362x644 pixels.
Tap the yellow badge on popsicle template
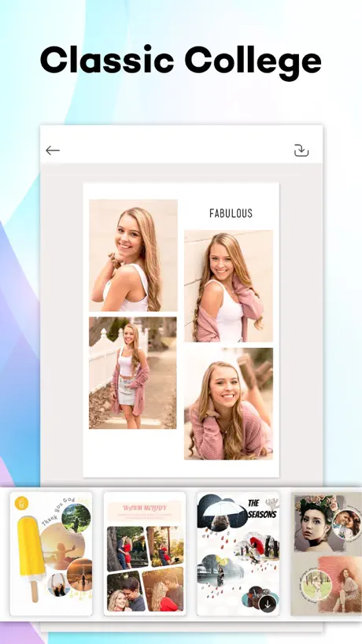click(x=21, y=503)
